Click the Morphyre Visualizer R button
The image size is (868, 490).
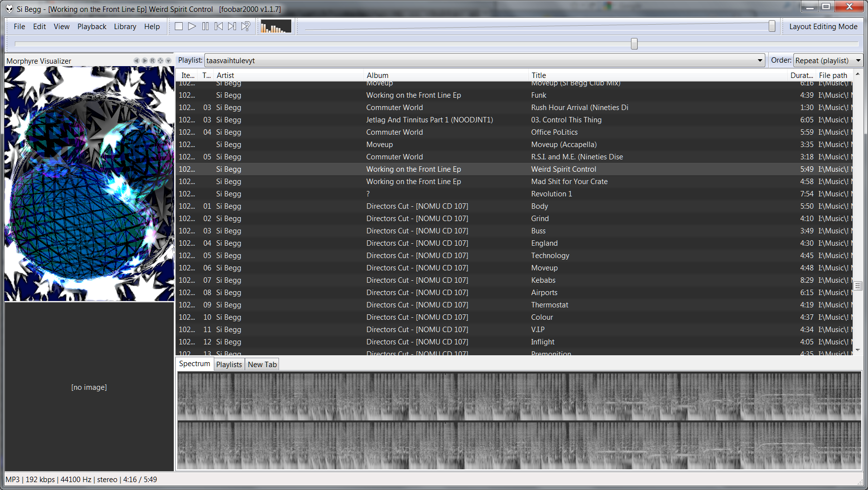coord(153,61)
